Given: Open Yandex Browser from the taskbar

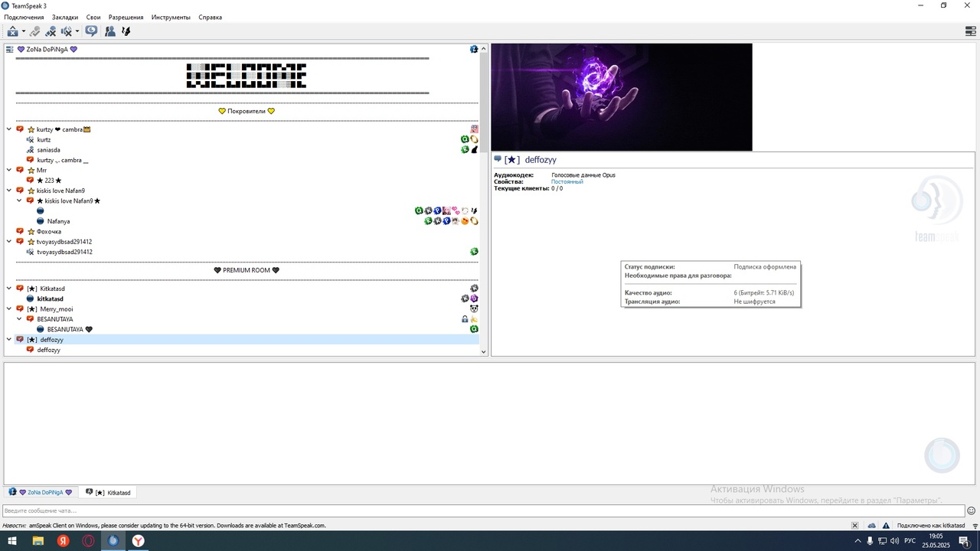Looking at the screenshot, I should pos(138,541).
